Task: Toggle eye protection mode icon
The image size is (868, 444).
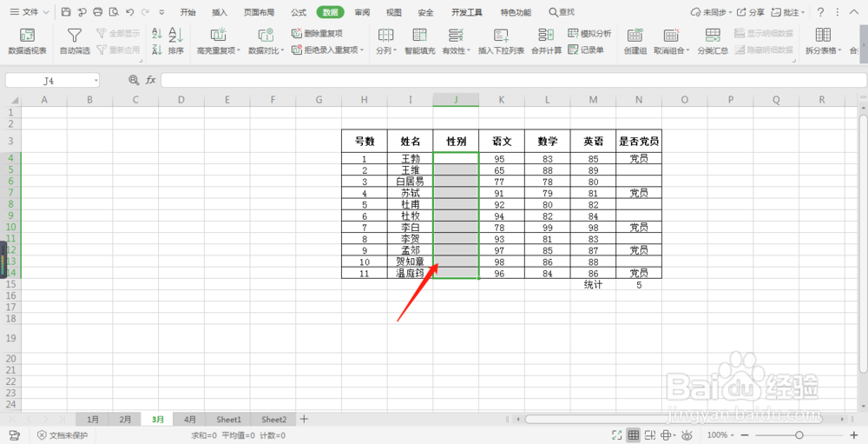Action: 687,435
